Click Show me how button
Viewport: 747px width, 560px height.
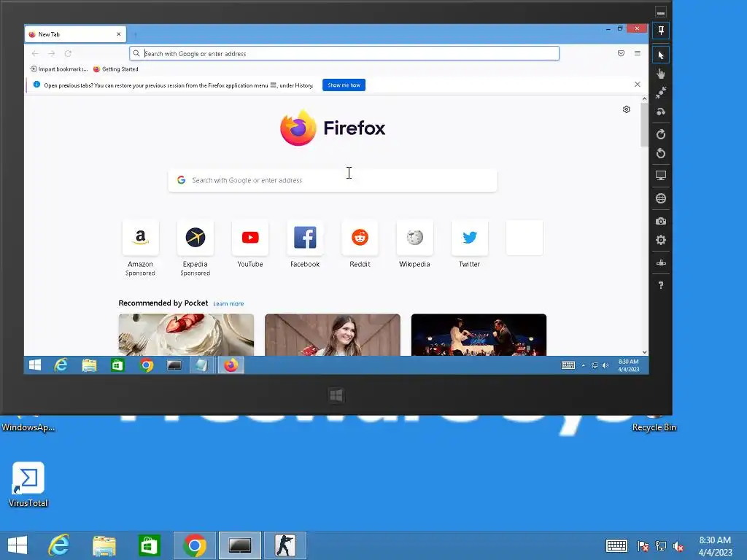pyautogui.click(x=344, y=85)
